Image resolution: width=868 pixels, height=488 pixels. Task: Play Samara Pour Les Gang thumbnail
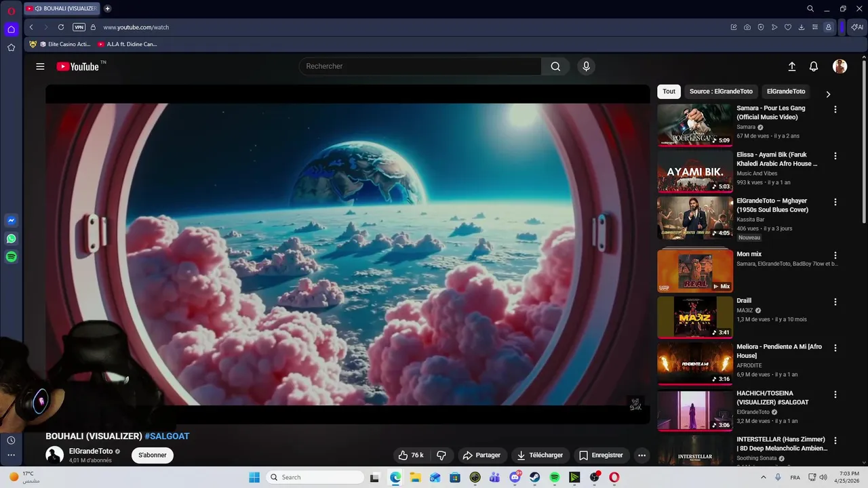pyautogui.click(x=695, y=125)
